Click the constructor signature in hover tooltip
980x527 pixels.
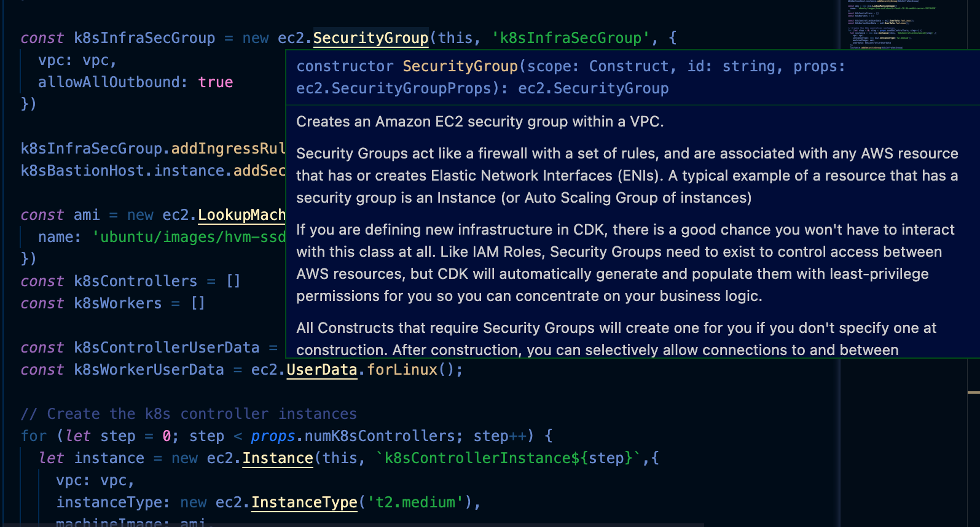point(571,77)
